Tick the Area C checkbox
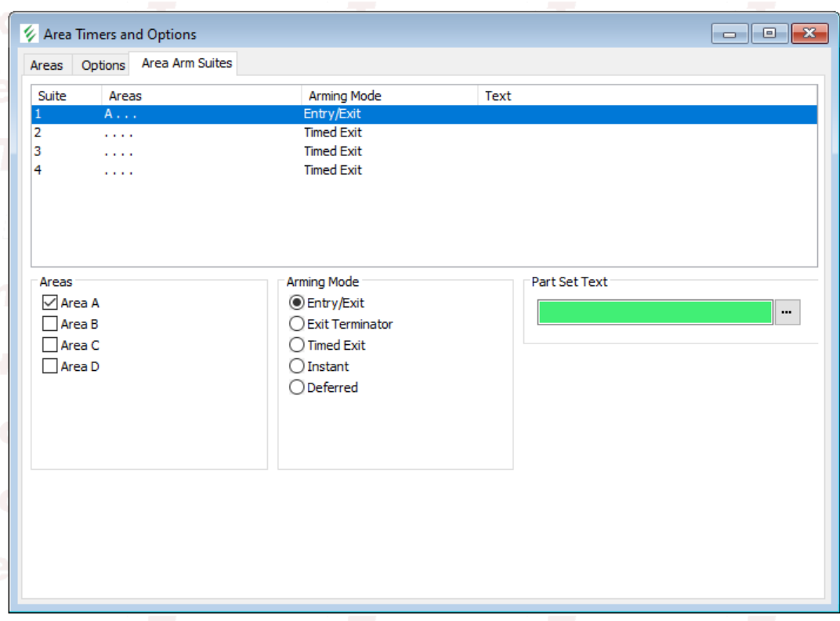The image size is (840, 621). click(x=50, y=345)
